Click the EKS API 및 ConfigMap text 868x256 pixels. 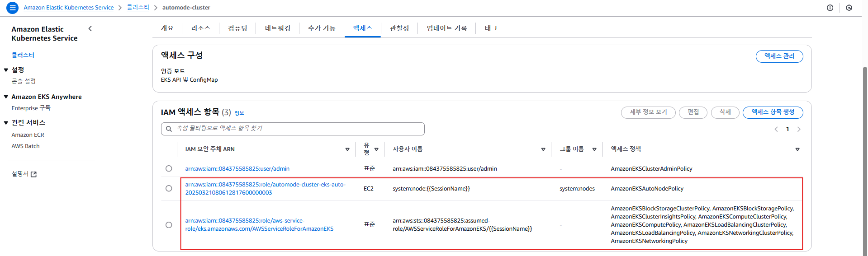tap(190, 80)
